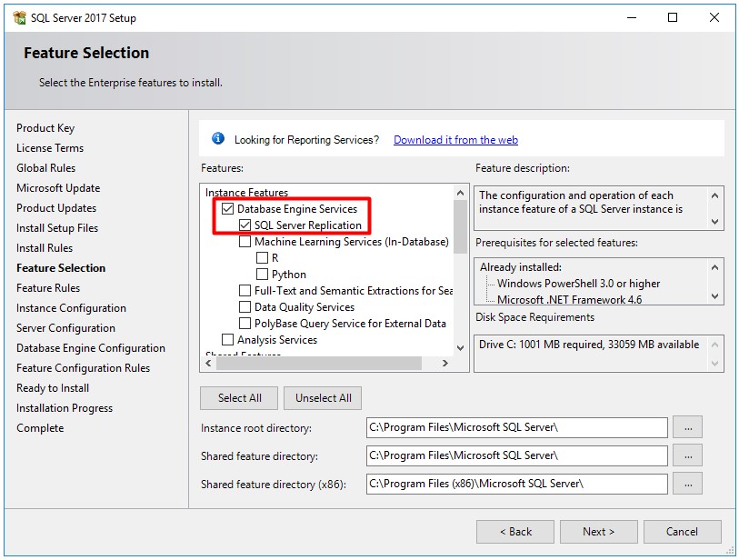Click the Select All button

coord(238,397)
